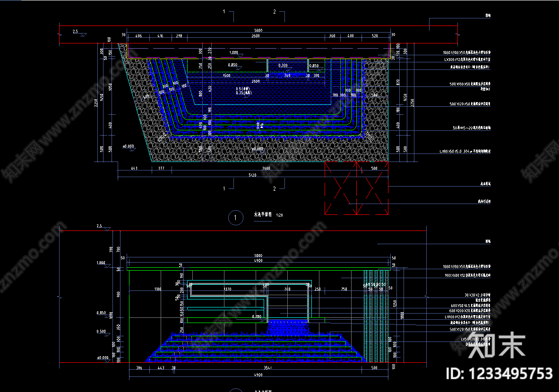Click the 1250 vertical dimension
559x392 pixels.
pos(395,304)
